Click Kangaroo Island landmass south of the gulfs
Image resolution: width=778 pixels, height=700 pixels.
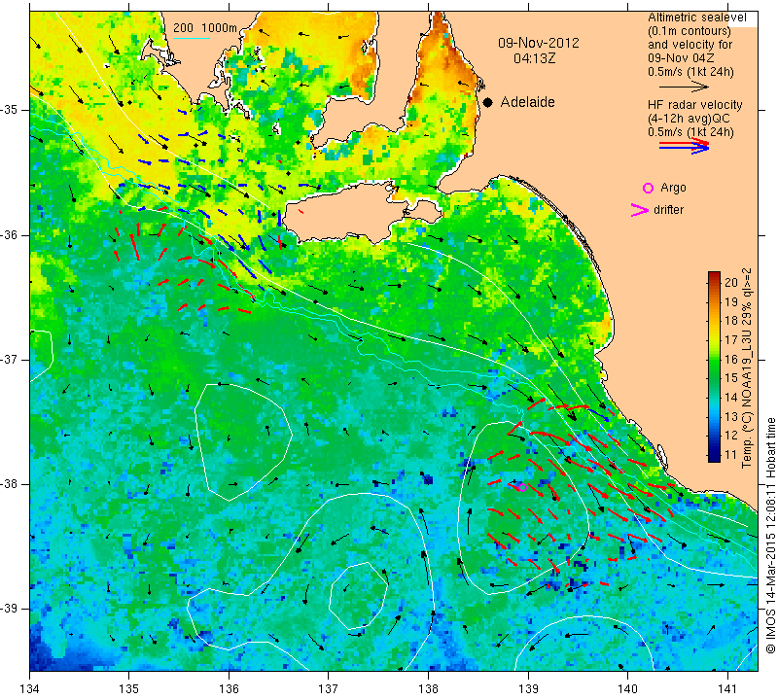pyautogui.click(x=347, y=213)
